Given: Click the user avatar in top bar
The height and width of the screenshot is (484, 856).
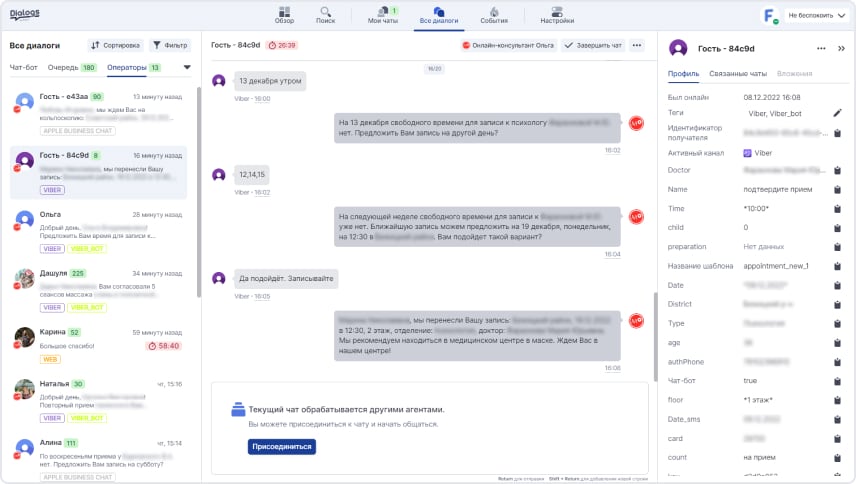Looking at the screenshot, I should [x=769, y=16].
